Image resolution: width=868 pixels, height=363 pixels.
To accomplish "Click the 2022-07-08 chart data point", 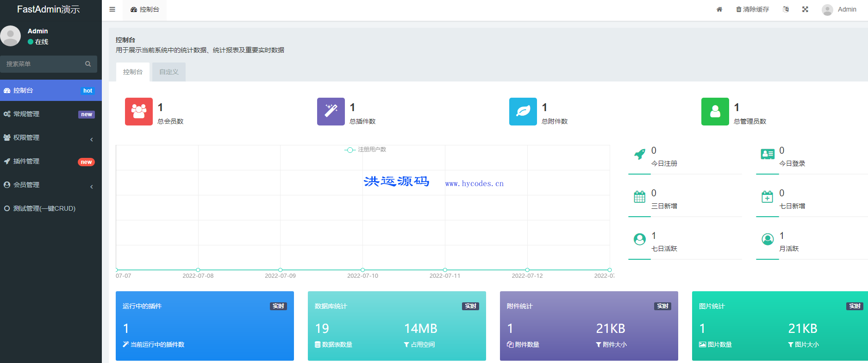I will click(198, 270).
